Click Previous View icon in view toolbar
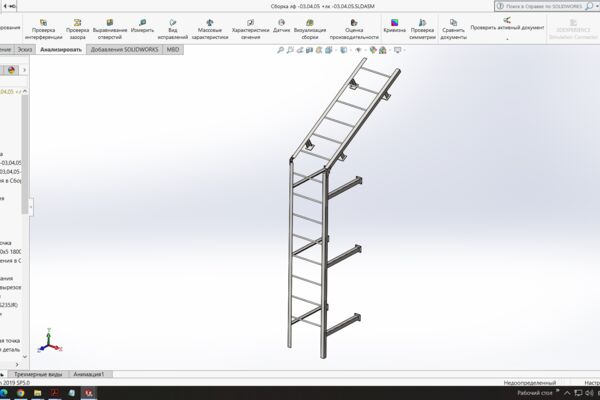600x400 pixels. click(300, 50)
